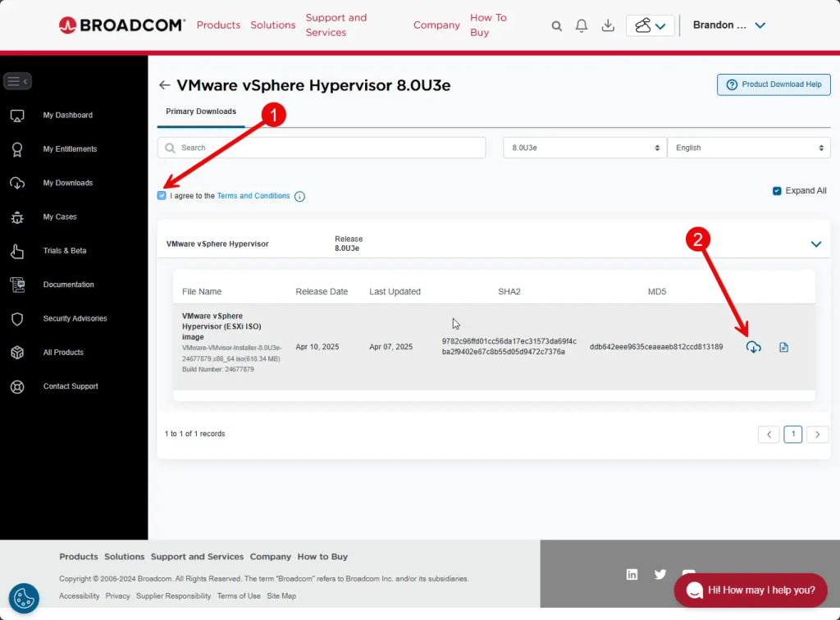Open the 8.0U3e version dropdown
Viewport: 840px width, 620px height.
tap(584, 148)
